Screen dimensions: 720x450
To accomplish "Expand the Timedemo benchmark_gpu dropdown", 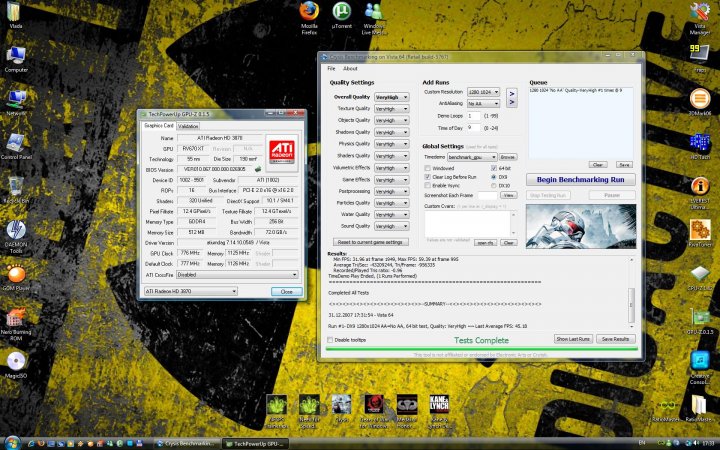I will pyautogui.click(x=472, y=157).
